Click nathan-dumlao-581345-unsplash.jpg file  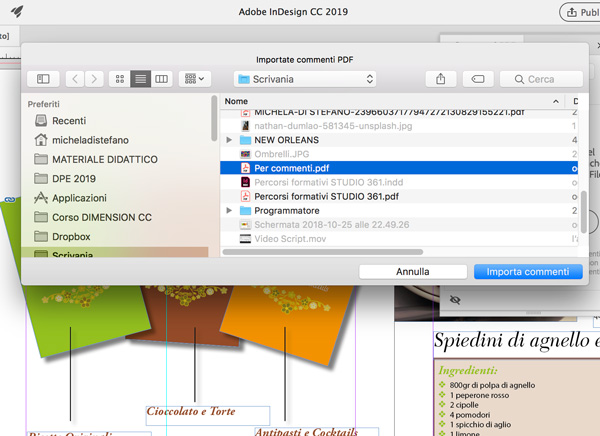[x=399, y=126]
